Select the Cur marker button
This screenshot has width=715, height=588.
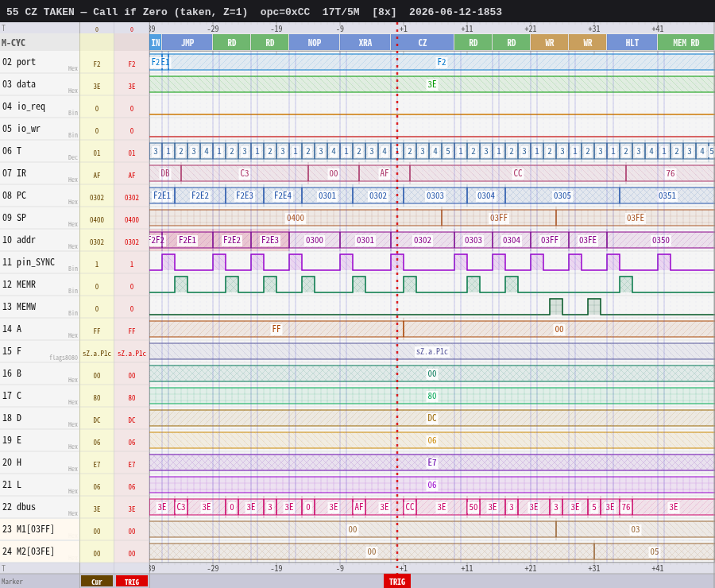pyautogui.click(x=97, y=582)
